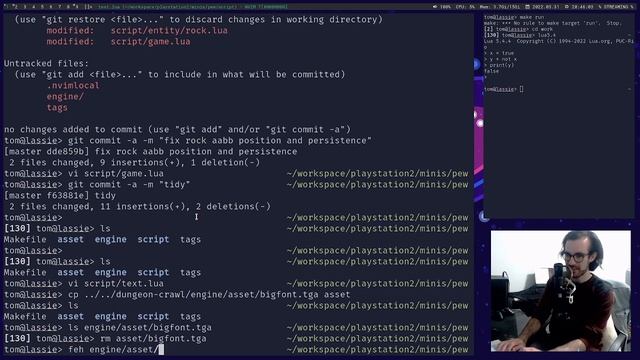This screenshot has height=360, width=640.
Task: Click the Mem usage indicator
Action: (x=500, y=7)
